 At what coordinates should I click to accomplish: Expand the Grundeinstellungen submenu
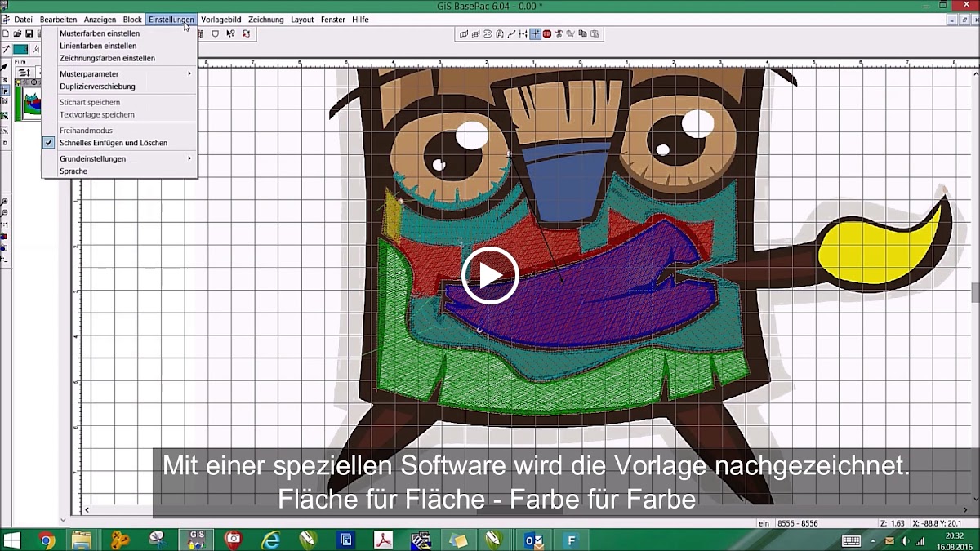(x=119, y=158)
